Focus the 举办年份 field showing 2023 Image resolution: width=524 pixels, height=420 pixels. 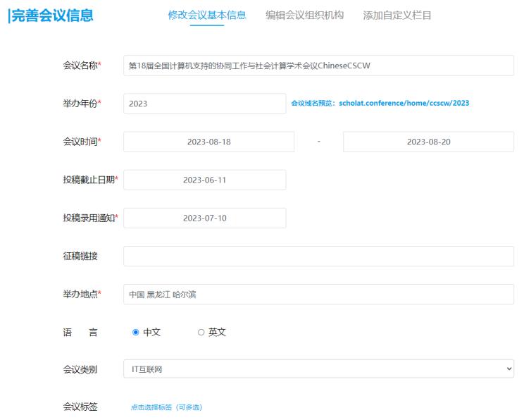[x=204, y=104]
